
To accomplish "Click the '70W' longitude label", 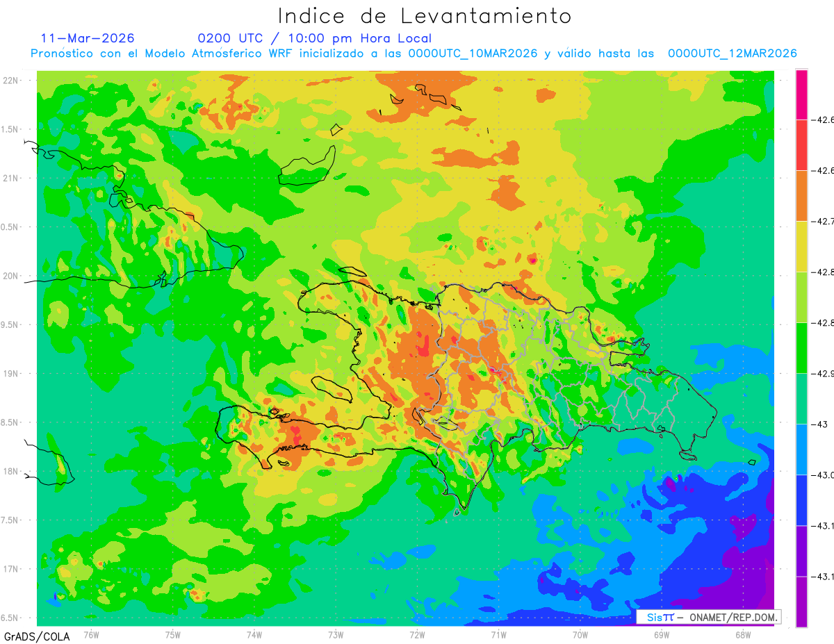I will tap(580, 634).
